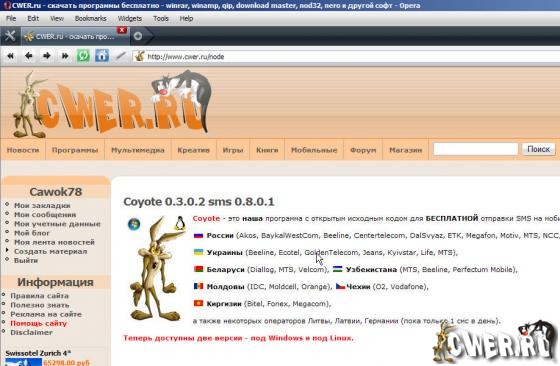This screenshot has height=366, width=560.
Task: Close the CWER.ru tab
Action: [x=122, y=30]
